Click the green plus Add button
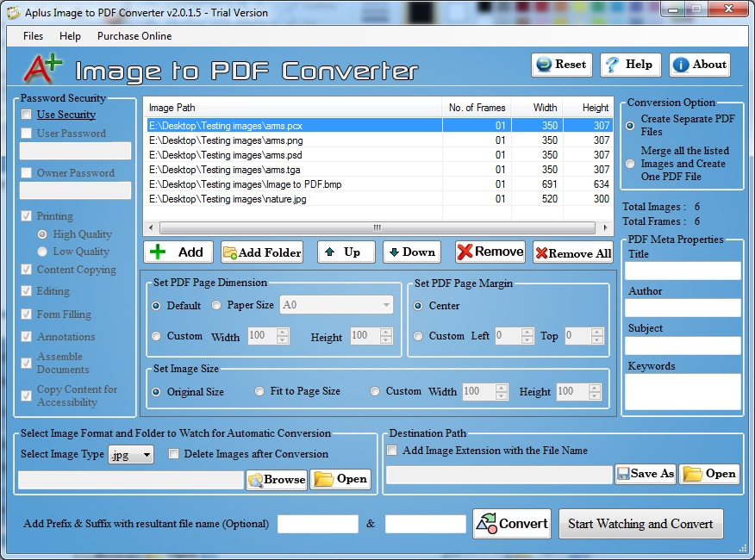Image resolution: width=755 pixels, height=560 pixels. click(x=178, y=252)
